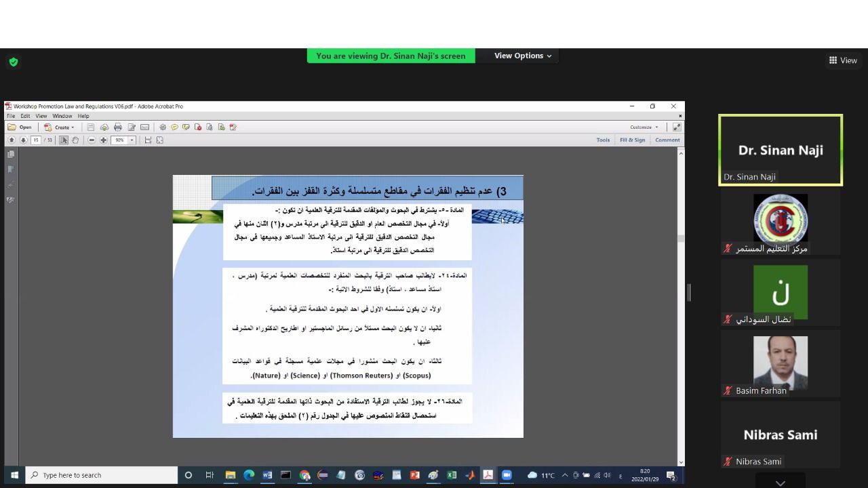Click the Zoom In plus icon
This screenshot has height=488, width=868.
[104, 140]
